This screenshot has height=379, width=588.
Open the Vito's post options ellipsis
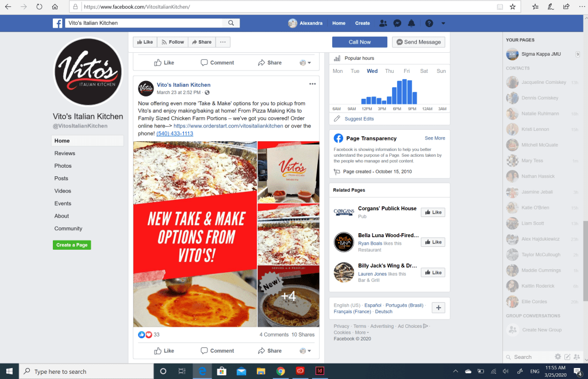pyautogui.click(x=312, y=84)
